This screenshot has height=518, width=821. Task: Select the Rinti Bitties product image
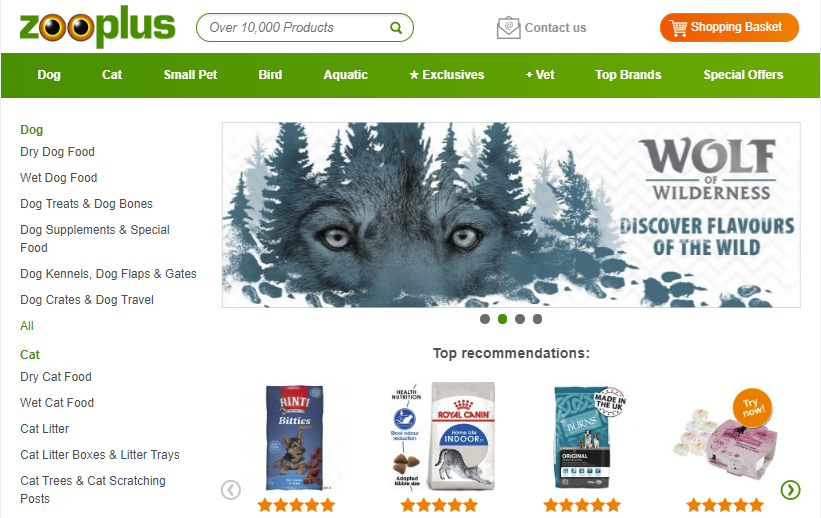coord(296,438)
